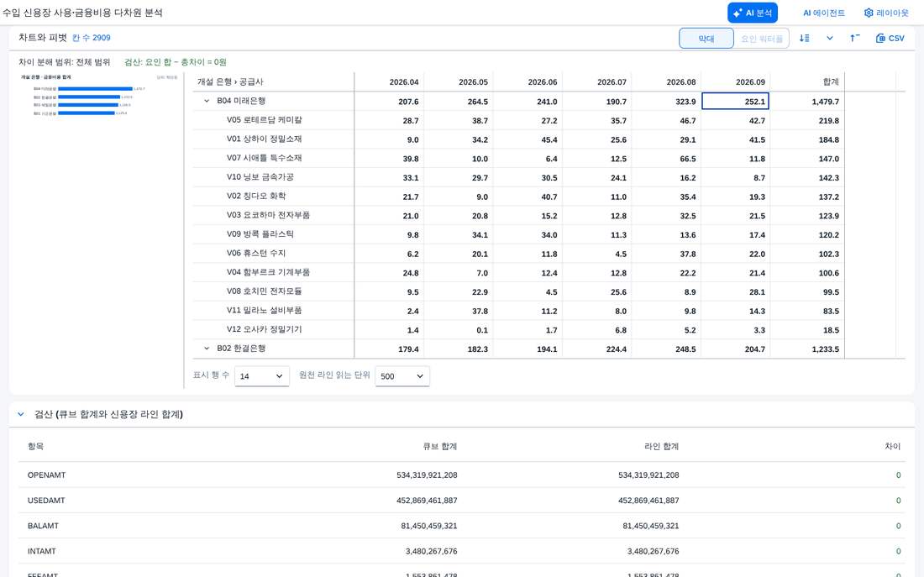Image resolution: width=924 pixels, height=577 pixels.
Task: Click the USEDAMT row label
Action: (x=46, y=501)
